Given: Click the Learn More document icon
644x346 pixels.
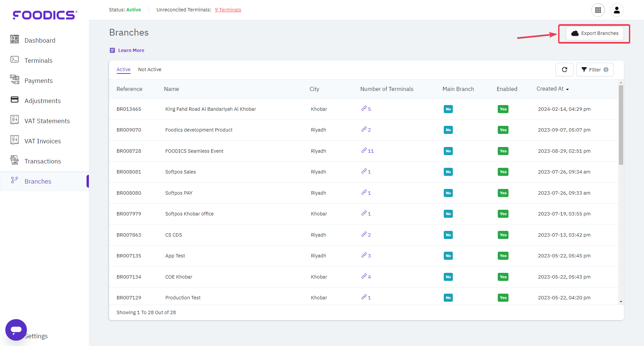Looking at the screenshot, I should pyautogui.click(x=112, y=50).
